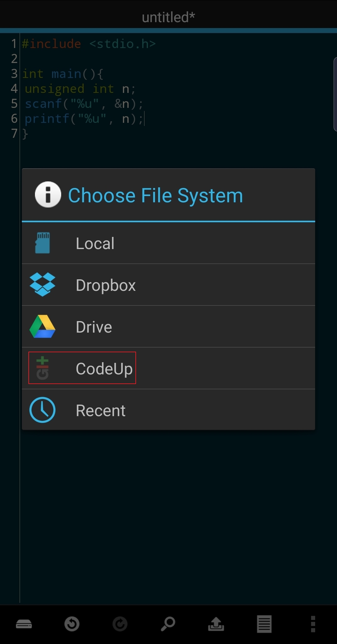Image resolution: width=337 pixels, height=644 pixels.
Task: Tap the printf("%u", n); line
Action: [x=84, y=119]
